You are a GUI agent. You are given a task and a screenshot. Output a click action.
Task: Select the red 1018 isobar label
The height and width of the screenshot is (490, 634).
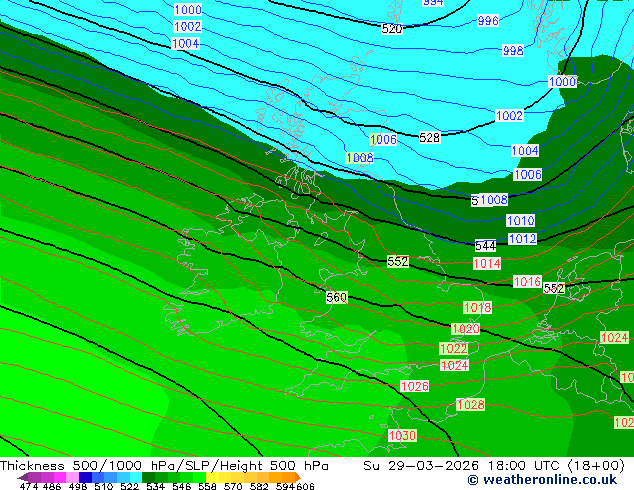[x=478, y=308]
